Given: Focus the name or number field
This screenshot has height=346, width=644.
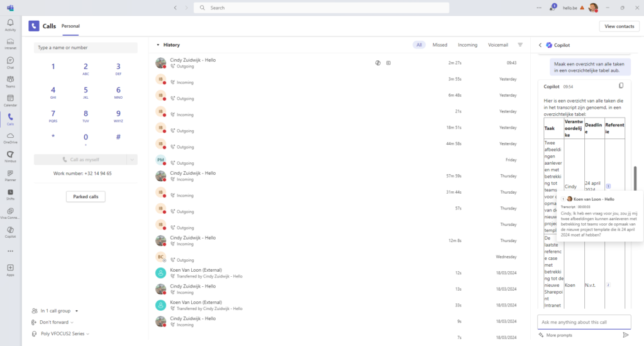Looking at the screenshot, I should (86, 48).
